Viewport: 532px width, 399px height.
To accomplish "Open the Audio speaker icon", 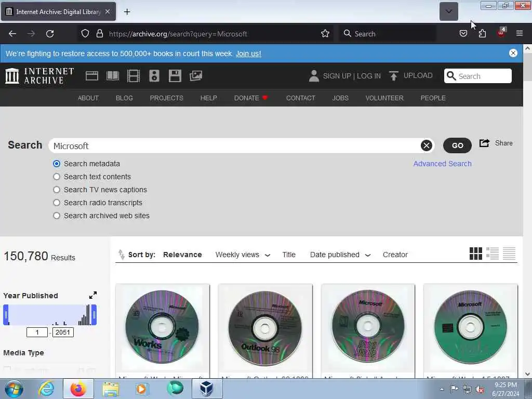I will pos(154,76).
